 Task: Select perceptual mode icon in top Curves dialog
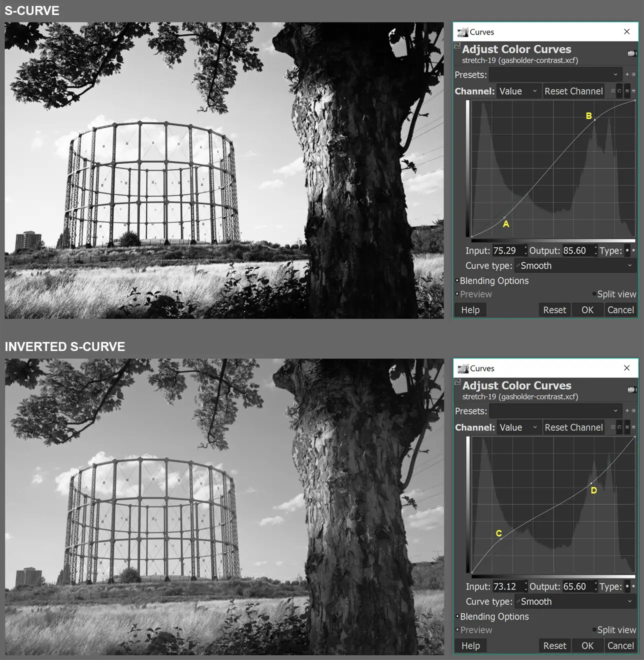pyautogui.click(x=619, y=91)
